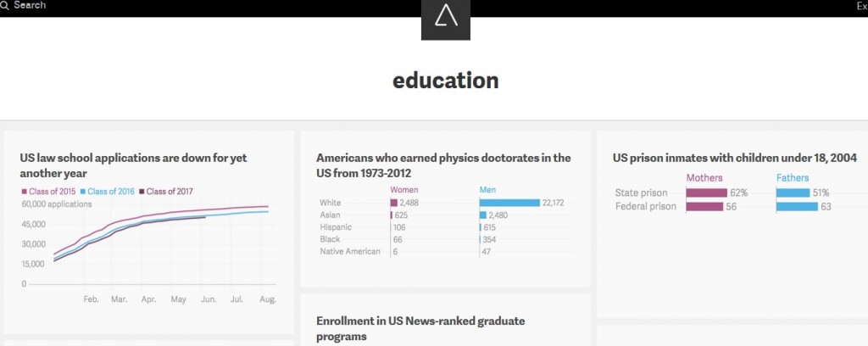Click the Fathers Federal prison 63 bar

click(797, 206)
